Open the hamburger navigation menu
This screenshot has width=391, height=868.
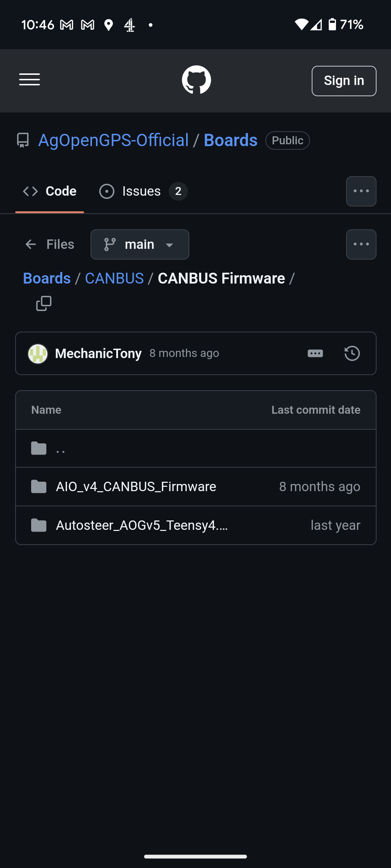[x=30, y=80]
